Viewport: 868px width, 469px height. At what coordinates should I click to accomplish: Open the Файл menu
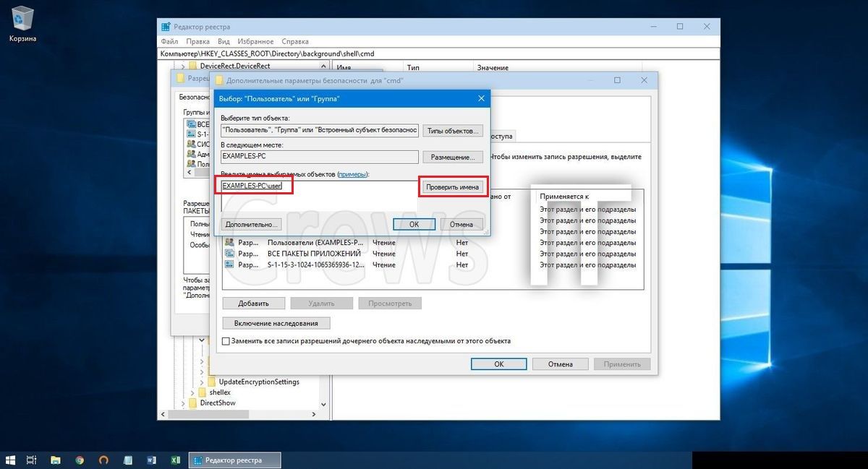(x=170, y=42)
